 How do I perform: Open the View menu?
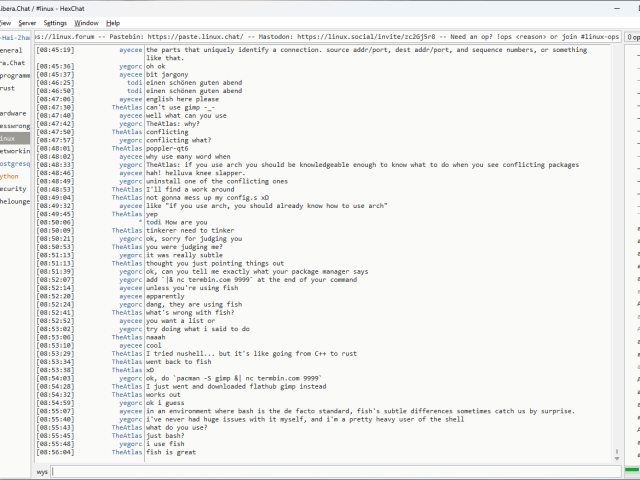4,22
